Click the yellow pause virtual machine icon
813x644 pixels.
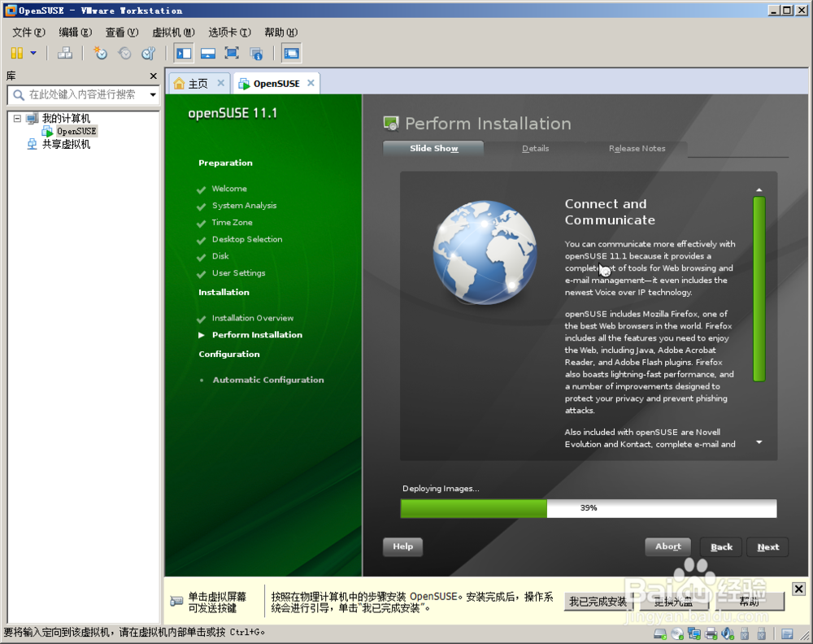pyautogui.click(x=17, y=53)
